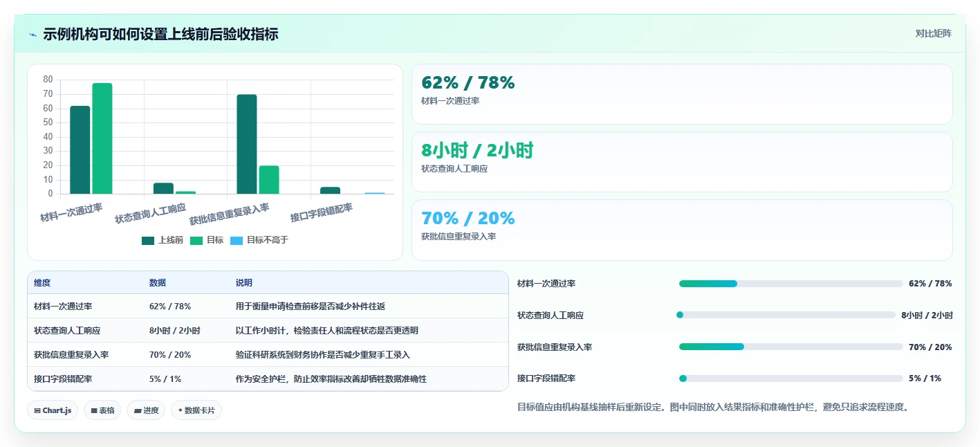Click the 进度 tag
This screenshot has height=447, width=980.
click(146, 410)
